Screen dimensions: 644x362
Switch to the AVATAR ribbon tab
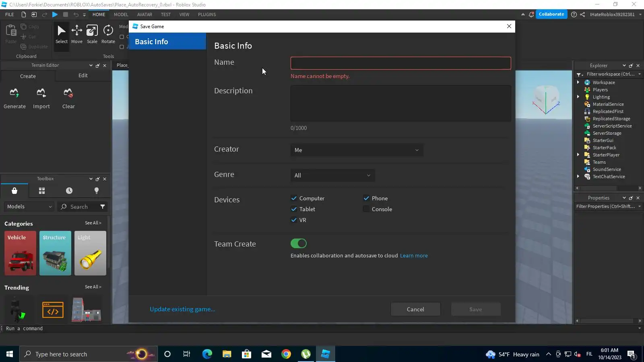(144, 14)
